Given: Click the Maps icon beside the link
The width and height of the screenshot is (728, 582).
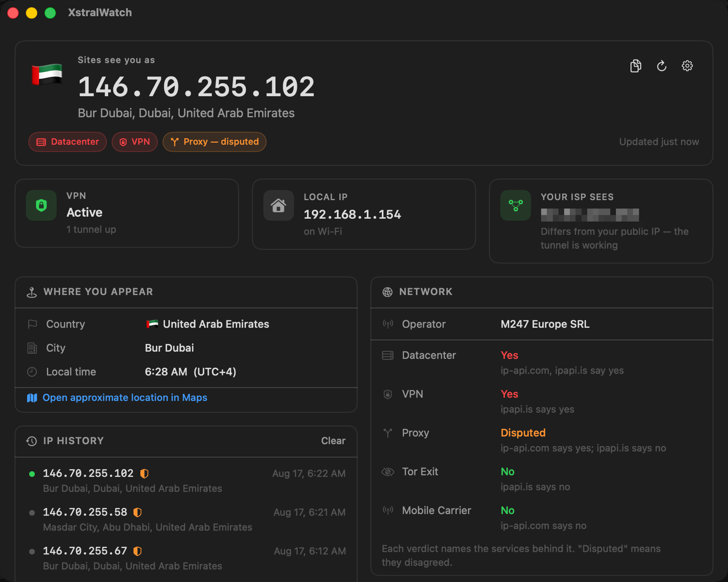Looking at the screenshot, I should click(32, 398).
